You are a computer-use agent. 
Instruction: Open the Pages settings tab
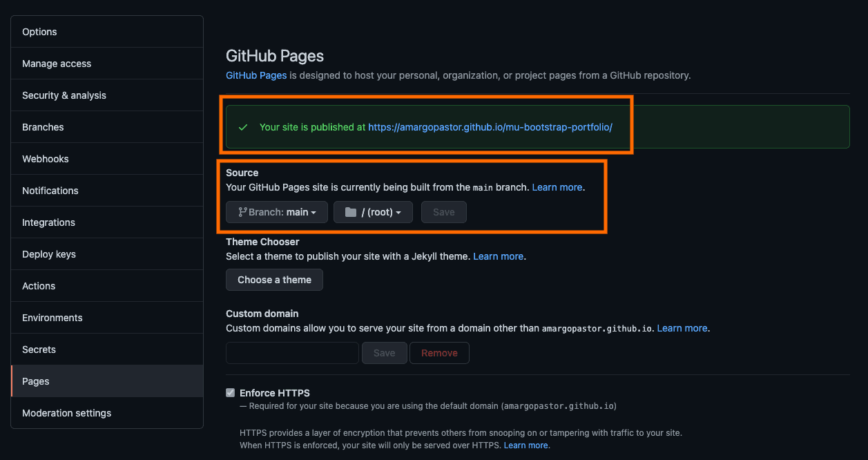click(x=108, y=381)
